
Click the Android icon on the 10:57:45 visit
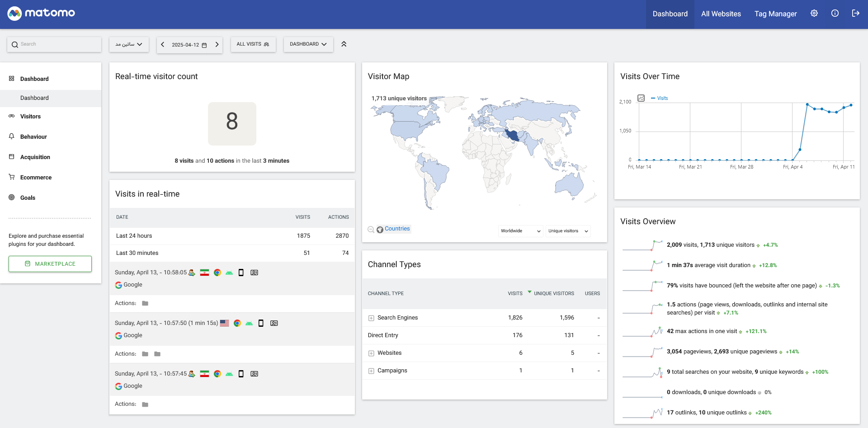click(229, 374)
